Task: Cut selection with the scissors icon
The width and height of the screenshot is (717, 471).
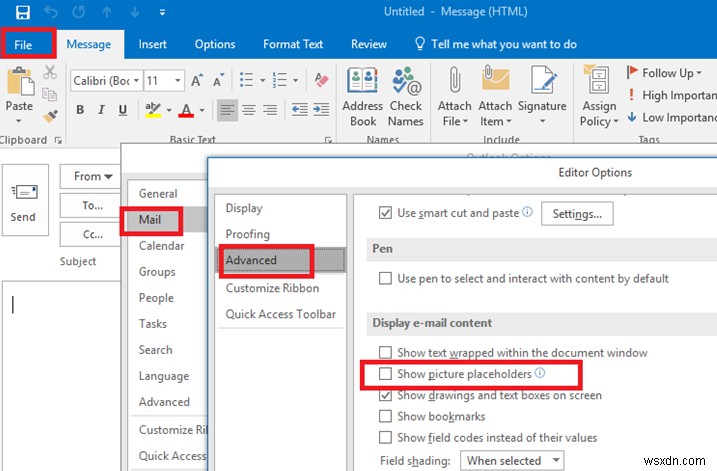Action: coord(50,72)
